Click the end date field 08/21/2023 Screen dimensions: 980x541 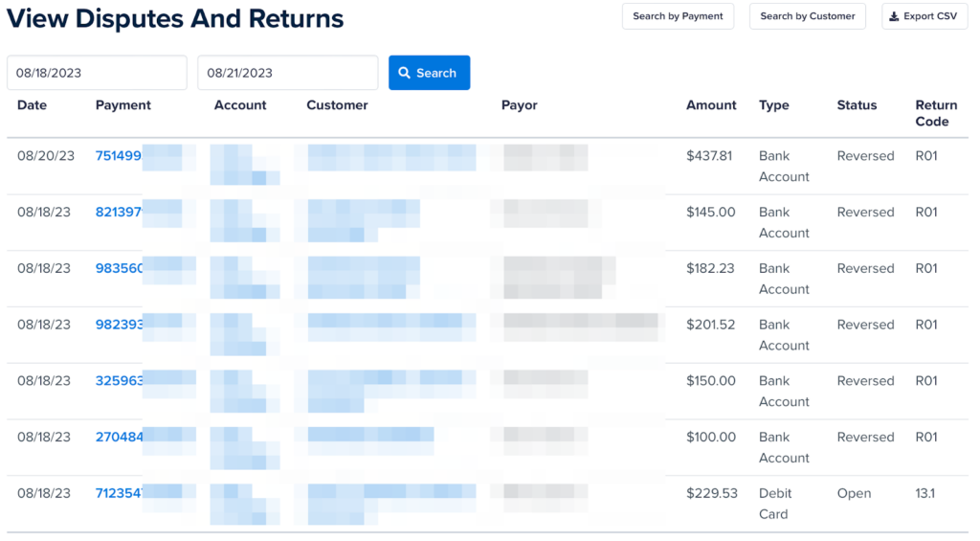287,73
